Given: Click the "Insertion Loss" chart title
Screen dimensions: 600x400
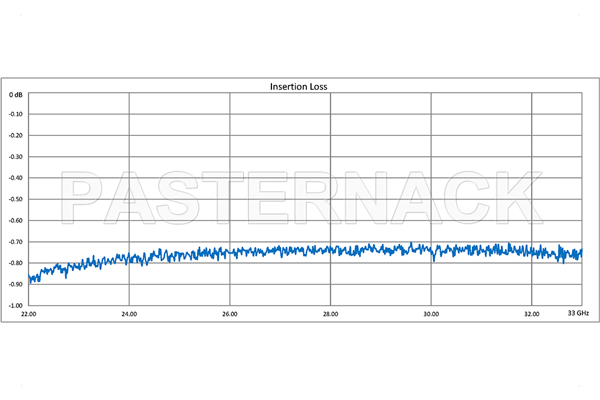Looking at the screenshot, I should [x=299, y=86].
